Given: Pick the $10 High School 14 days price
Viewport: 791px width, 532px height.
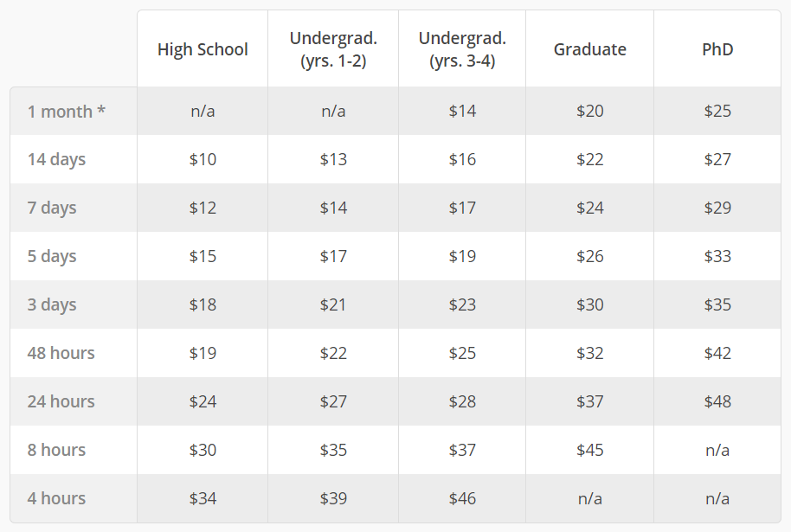Looking at the screenshot, I should point(203,159).
